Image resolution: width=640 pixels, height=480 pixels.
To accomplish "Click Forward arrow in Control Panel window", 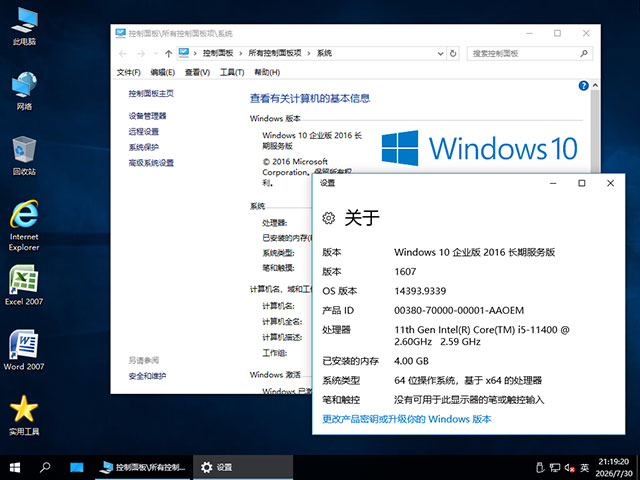I will [141, 53].
